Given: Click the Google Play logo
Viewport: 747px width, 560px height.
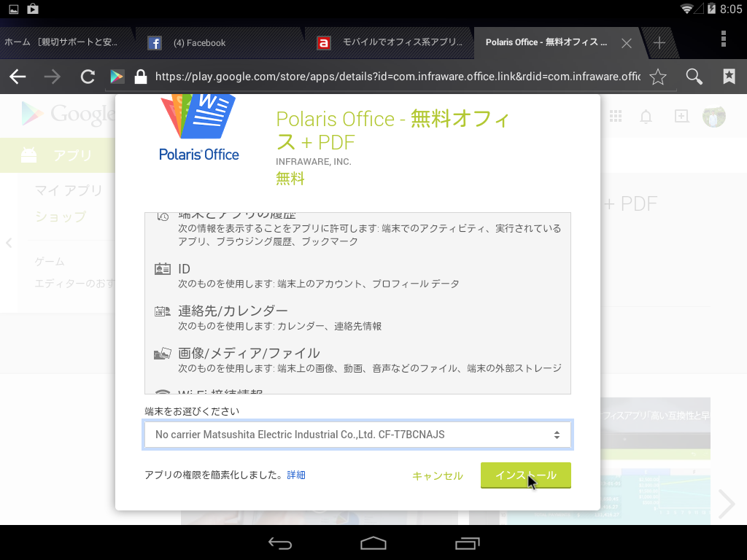Looking at the screenshot, I should pos(66,114).
